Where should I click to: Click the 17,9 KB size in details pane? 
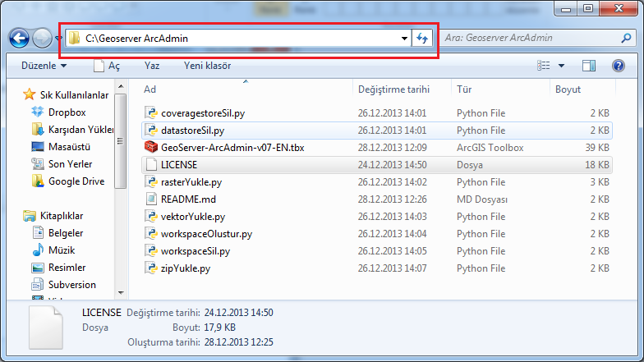coord(220,327)
